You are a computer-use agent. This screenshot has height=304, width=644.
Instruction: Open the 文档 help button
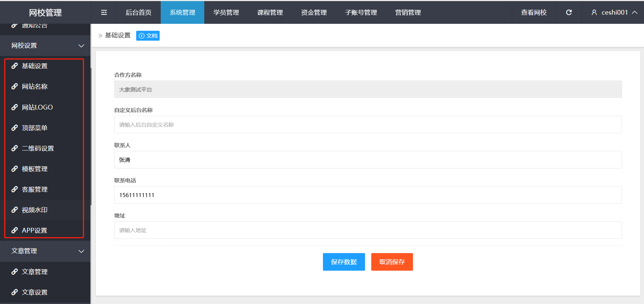pyautogui.click(x=148, y=36)
